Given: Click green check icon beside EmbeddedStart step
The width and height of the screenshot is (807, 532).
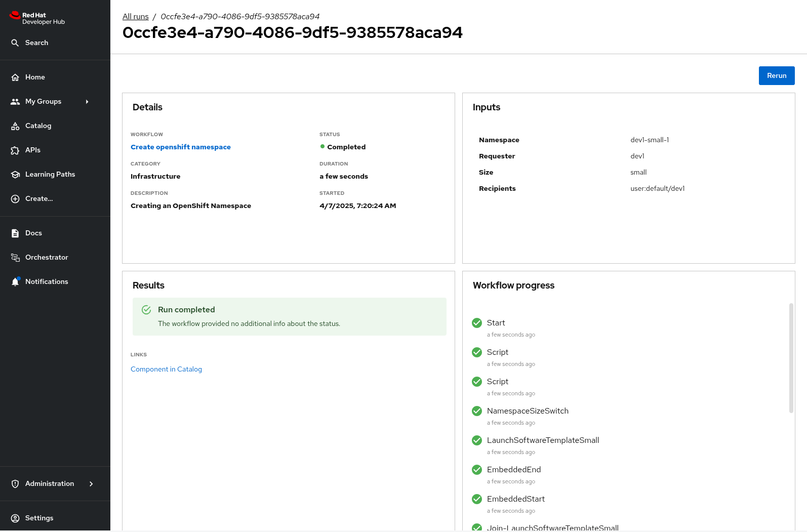Looking at the screenshot, I should tap(477, 499).
